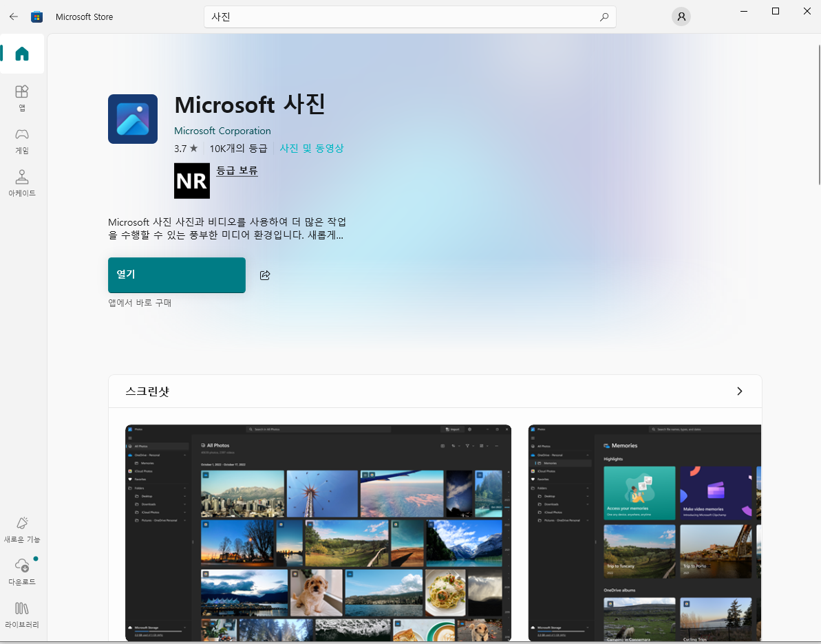Click the search box containing 사진
This screenshot has height=644, width=821.
tap(410, 17)
